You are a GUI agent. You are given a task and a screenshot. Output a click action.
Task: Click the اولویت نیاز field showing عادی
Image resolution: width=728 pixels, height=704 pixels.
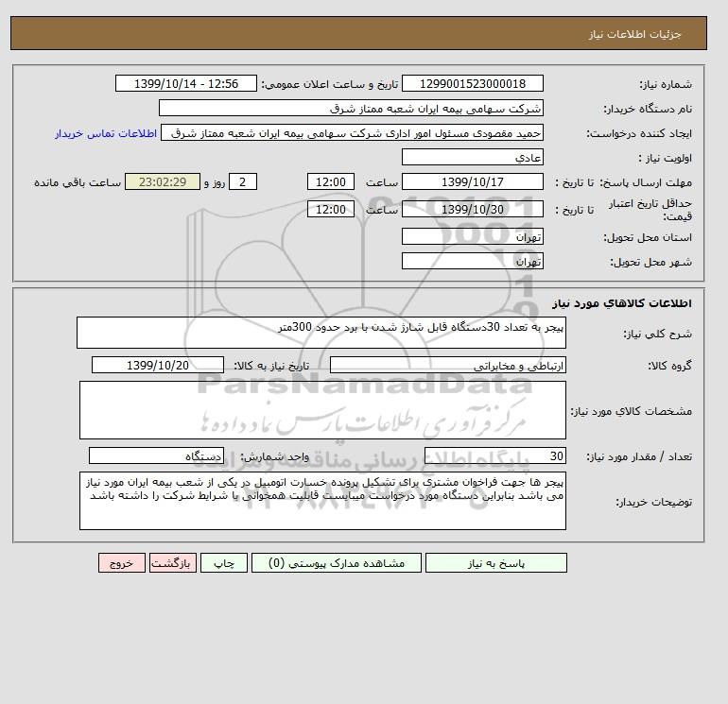point(472,157)
